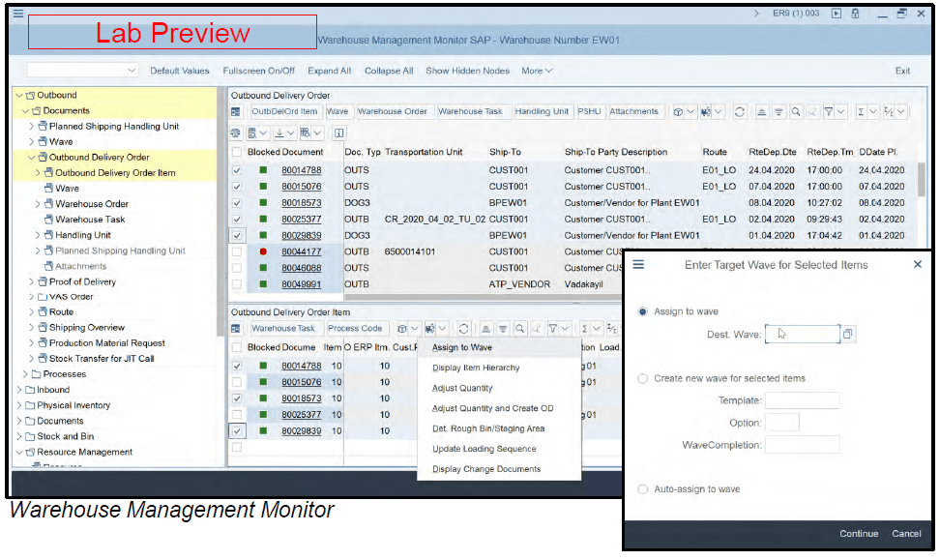Refresh the Outbound Delivery Order Item list
The width and height of the screenshot is (940, 560).
point(464,329)
